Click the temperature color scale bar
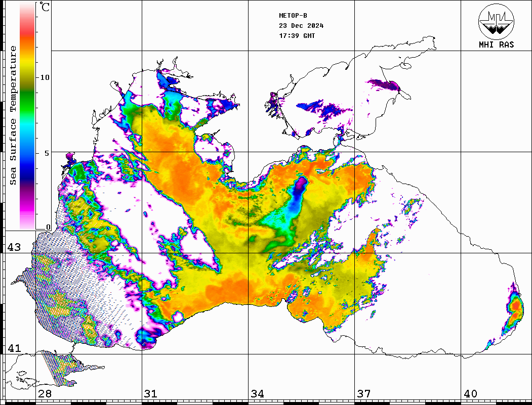This screenshot has width=532, height=405. 27,116
